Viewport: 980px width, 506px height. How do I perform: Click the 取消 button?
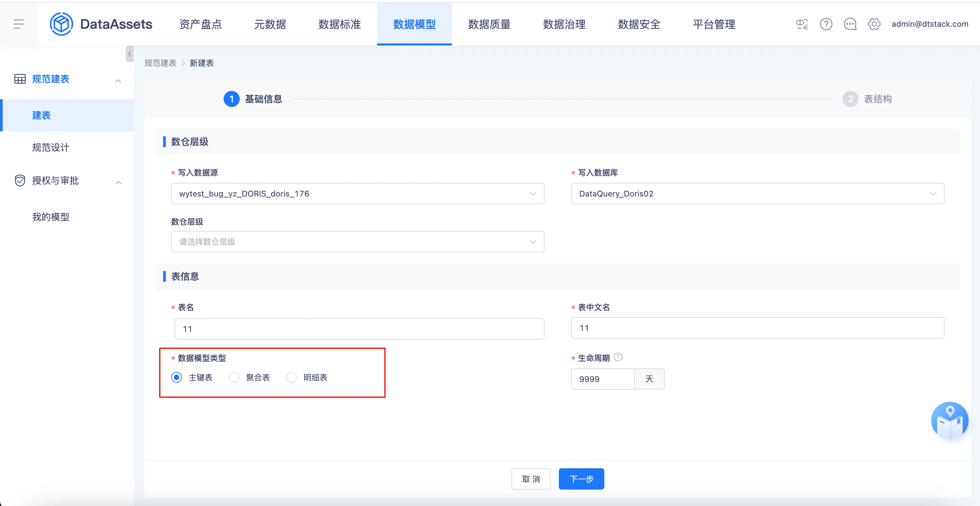click(x=531, y=479)
